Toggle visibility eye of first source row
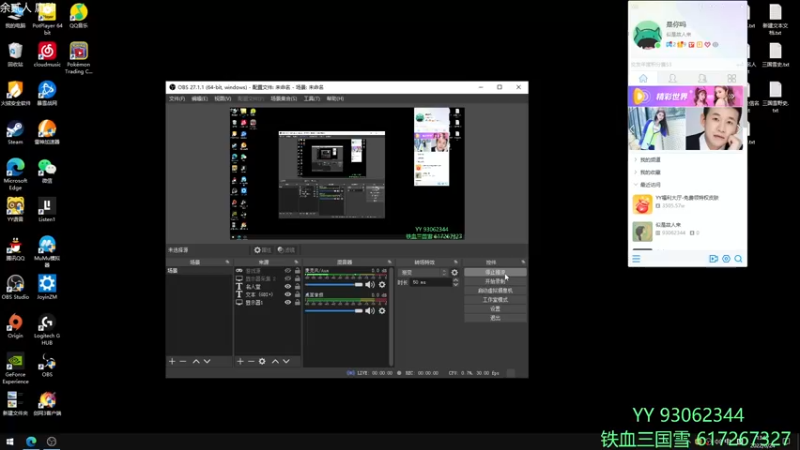 click(288, 271)
